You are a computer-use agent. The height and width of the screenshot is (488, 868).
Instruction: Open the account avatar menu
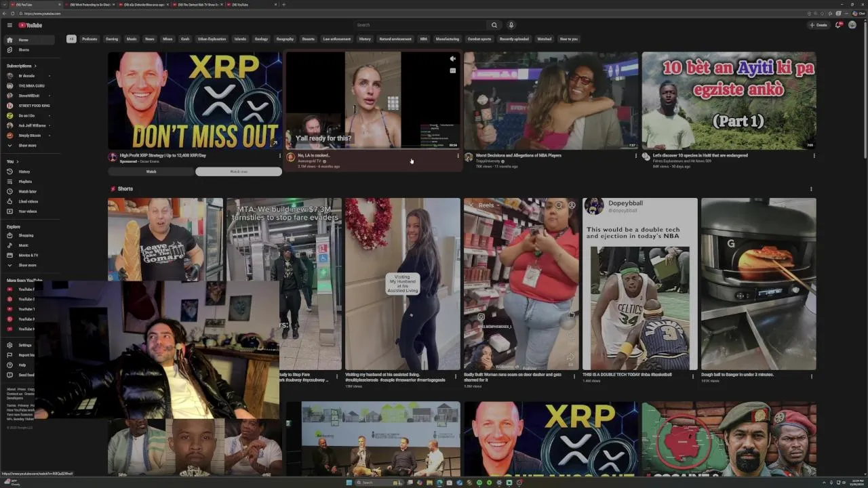pos(852,25)
